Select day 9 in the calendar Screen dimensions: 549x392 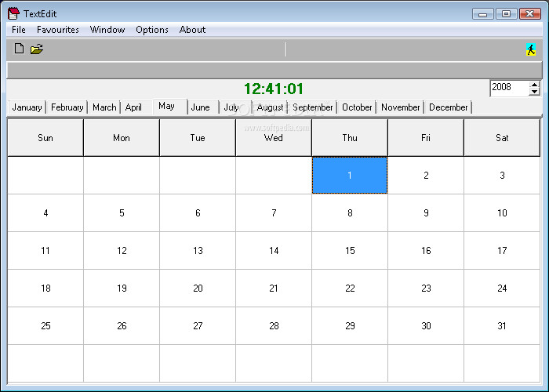coord(426,212)
